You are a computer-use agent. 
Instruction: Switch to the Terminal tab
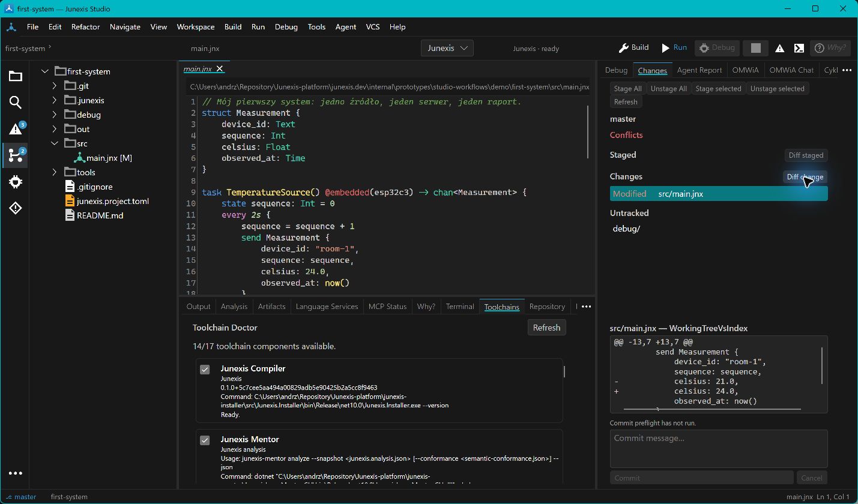click(460, 307)
